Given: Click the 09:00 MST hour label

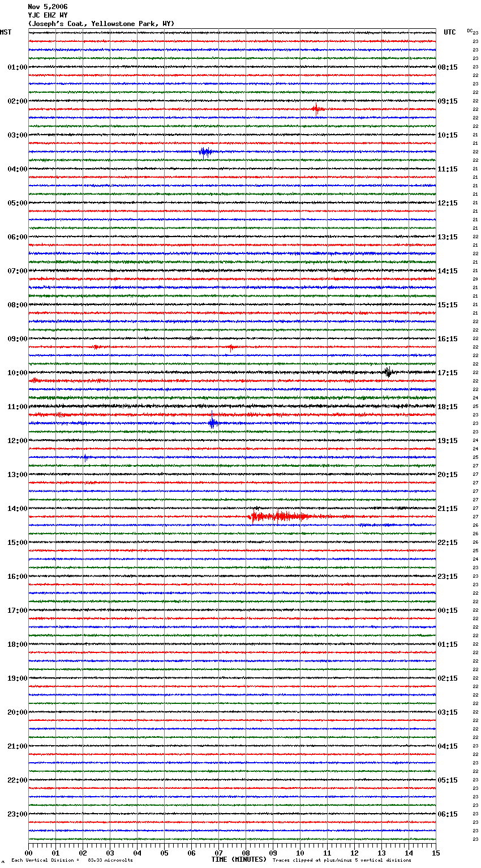Looking at the screenshot, I should (18, 339).
